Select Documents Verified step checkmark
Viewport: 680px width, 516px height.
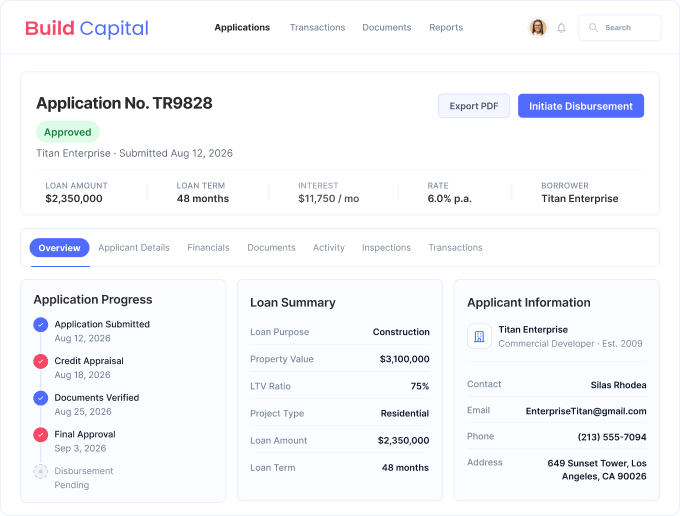coord(41,398)
